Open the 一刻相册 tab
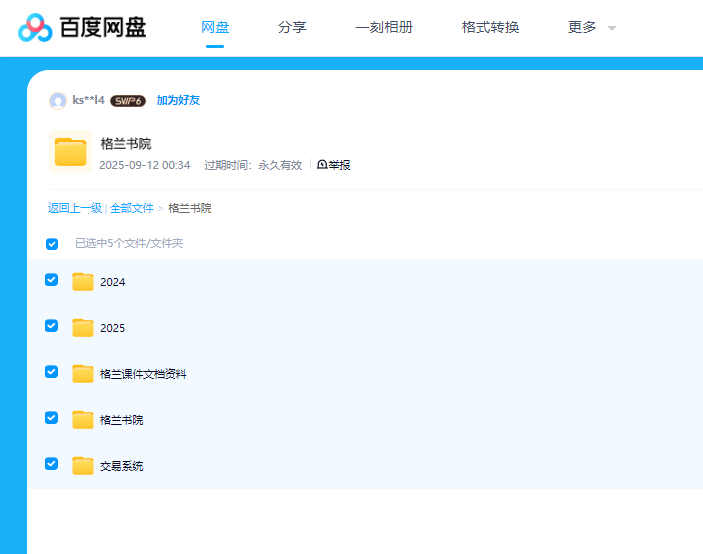This screenshot has width=703, height=554. [x=384, y=28]
